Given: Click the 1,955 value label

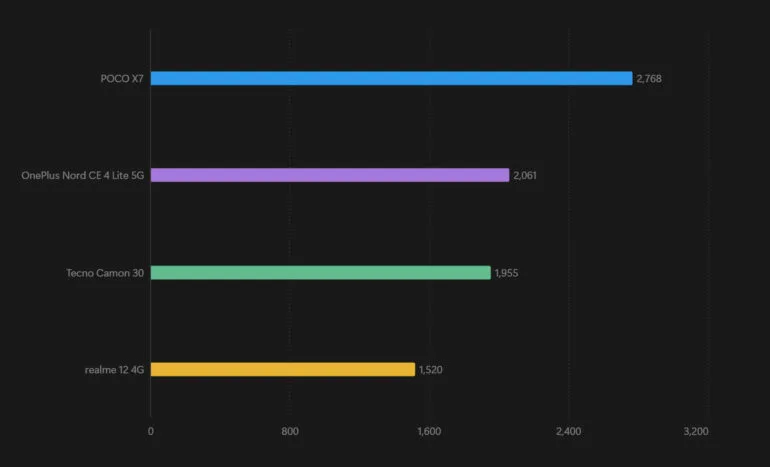Looking at the screenshot, I should [x=506, y=273].
